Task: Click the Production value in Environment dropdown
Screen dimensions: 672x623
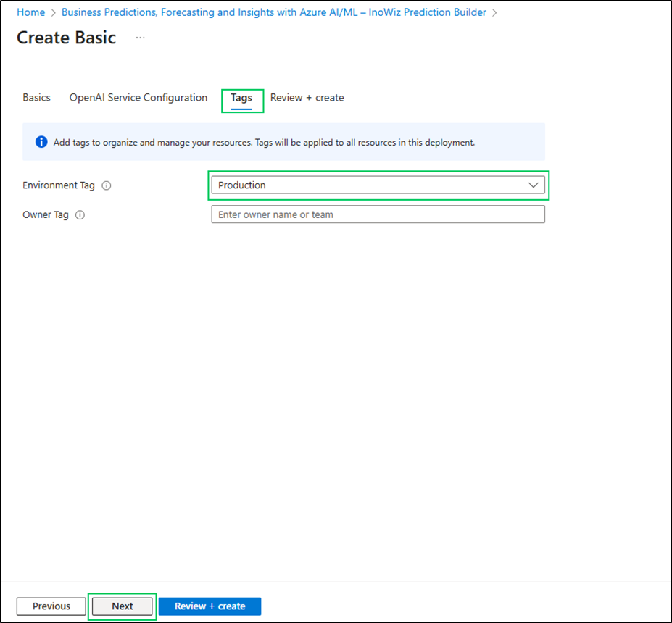Action: (242, 185)
